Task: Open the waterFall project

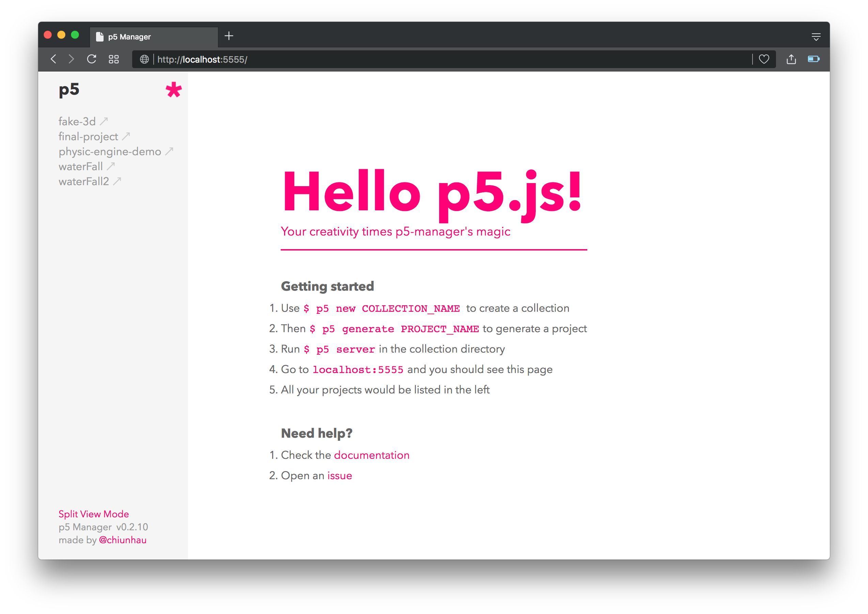Action: click(81, 166)
